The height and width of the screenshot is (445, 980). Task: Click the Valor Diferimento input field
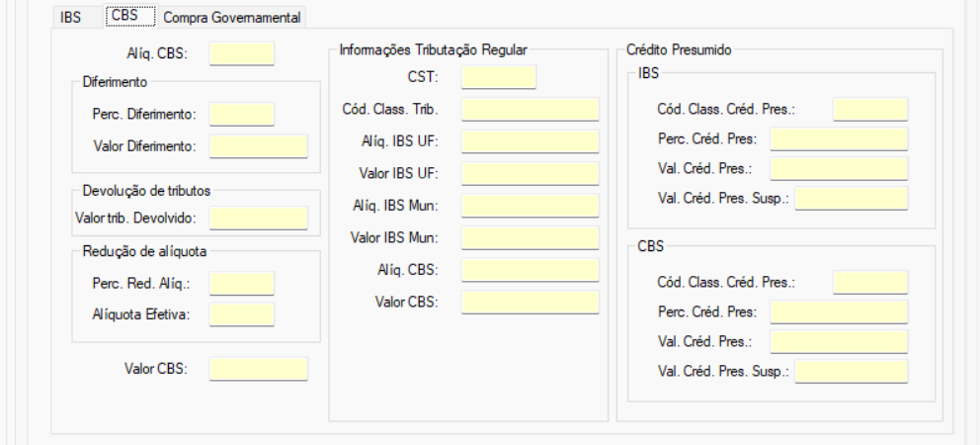[x=258, y=146]
